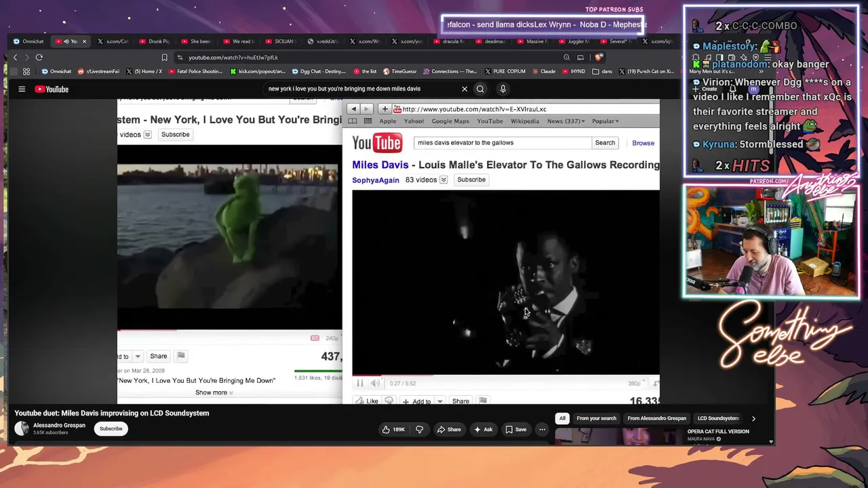Open the Ask feature for this video
868x488 pixels.
point(484,430)
